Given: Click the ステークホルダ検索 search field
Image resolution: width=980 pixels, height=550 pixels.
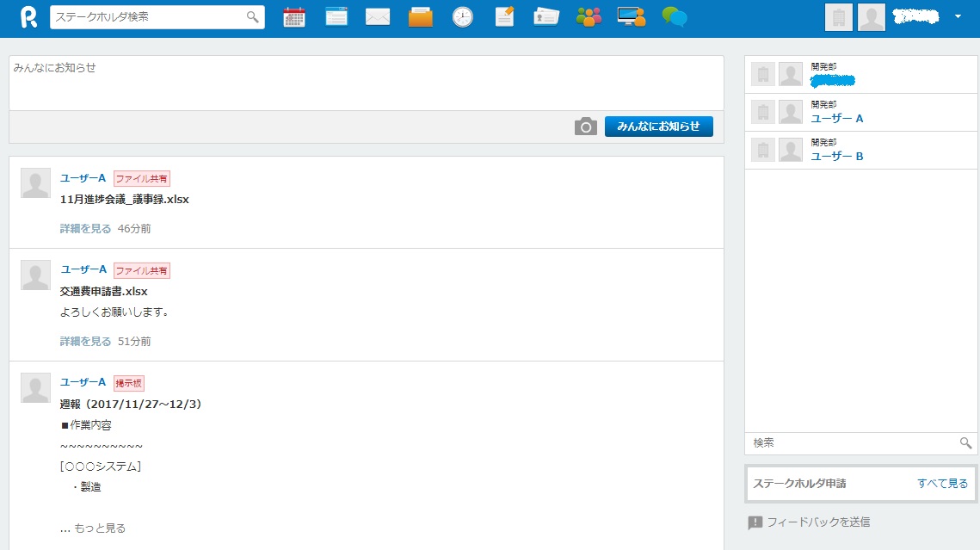Looking at the screenshot, I should 146,16.
